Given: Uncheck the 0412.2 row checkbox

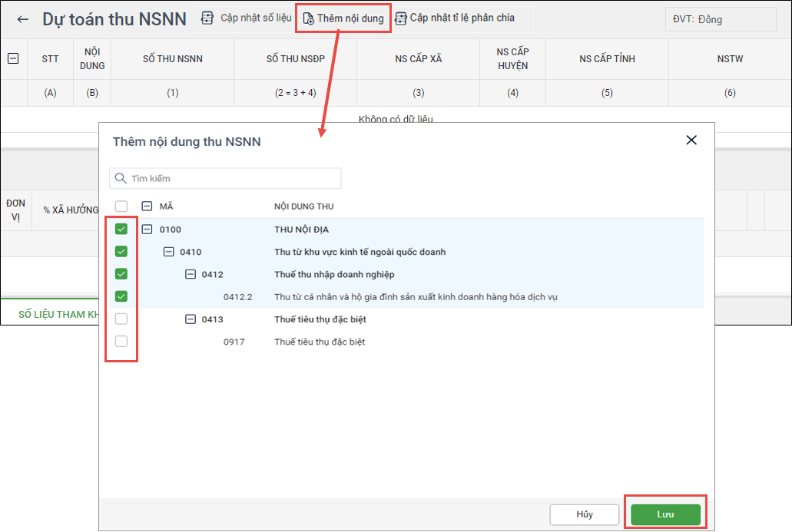Looking at the screenshot, I should (121, 296).
